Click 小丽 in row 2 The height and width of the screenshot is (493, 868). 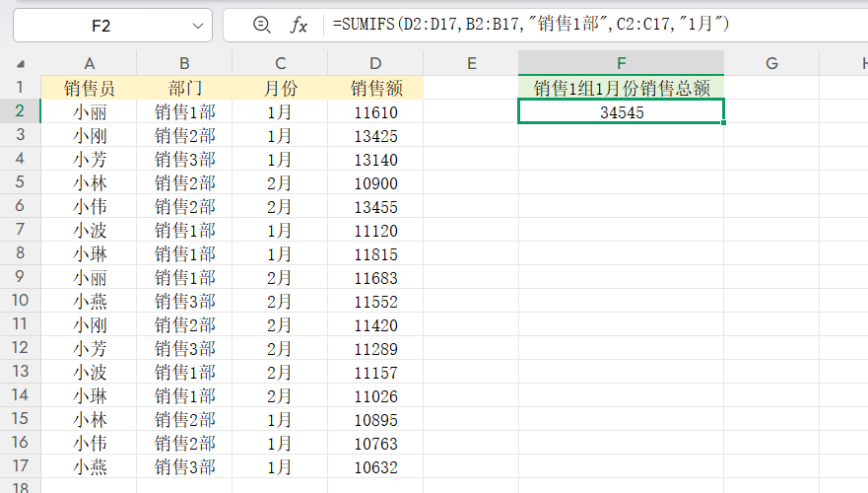coord(89,111)
